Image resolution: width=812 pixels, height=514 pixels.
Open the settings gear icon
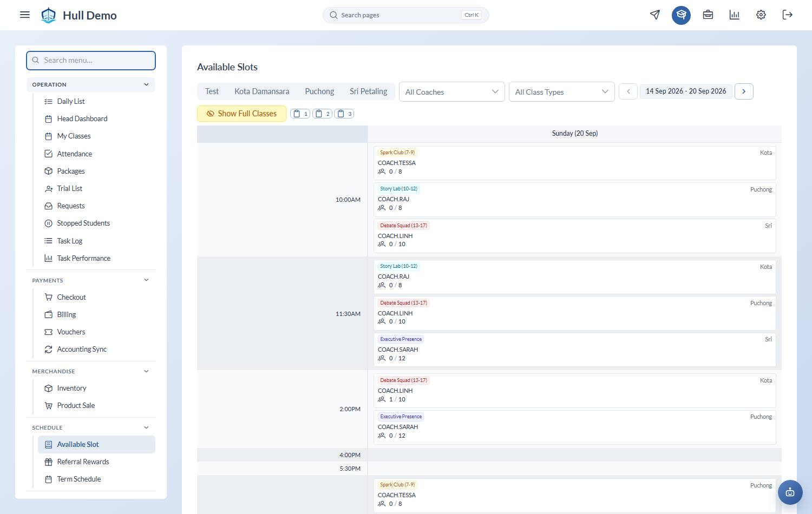click(x=761, y=15)
